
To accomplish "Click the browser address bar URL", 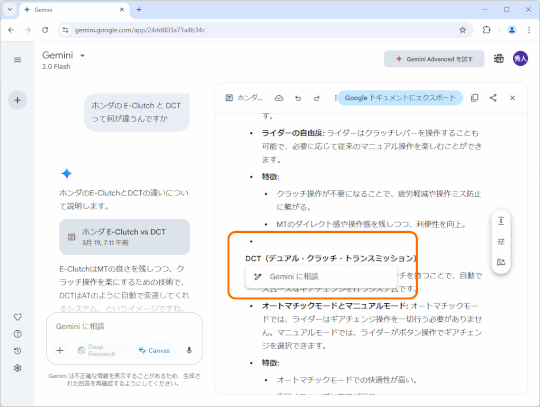I will coord(140,30).
